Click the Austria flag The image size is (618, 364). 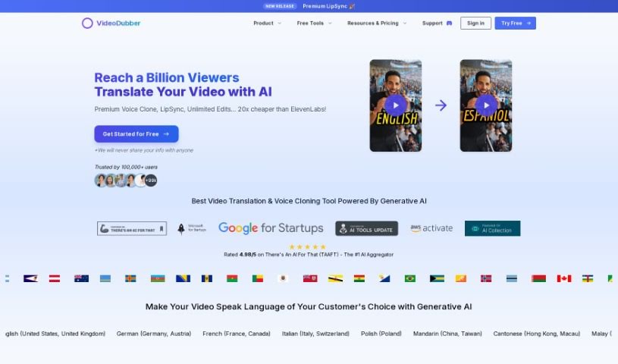[55, 278]
